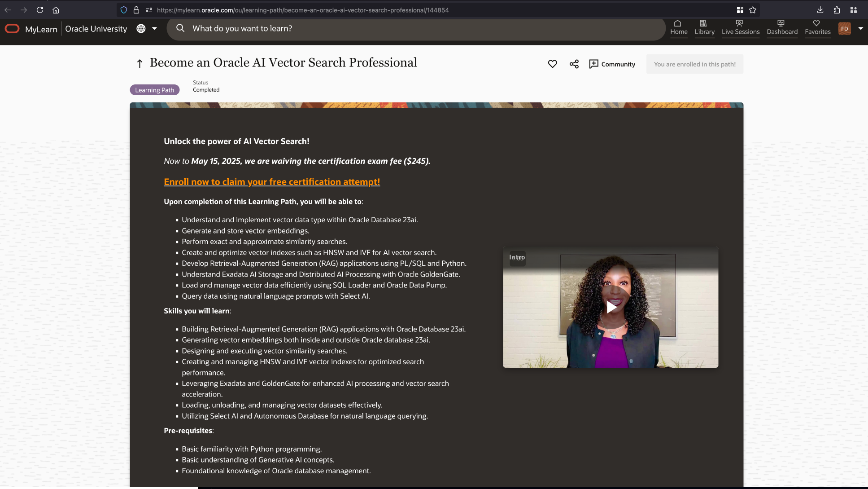This screenshot has width=868, height=489.
Task: Share this learning path icon
Action: (x=574, y=64)
